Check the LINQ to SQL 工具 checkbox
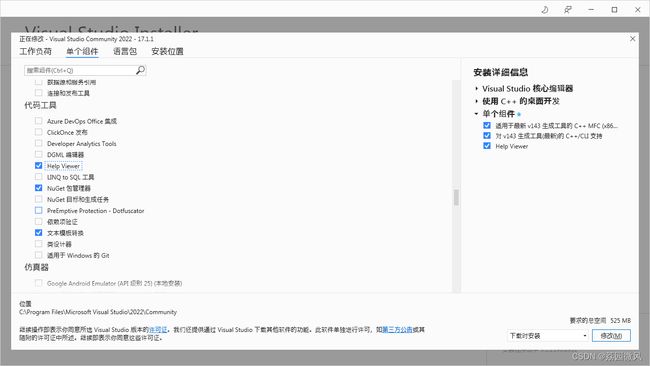Screen dimensions: 650x366 39,177
